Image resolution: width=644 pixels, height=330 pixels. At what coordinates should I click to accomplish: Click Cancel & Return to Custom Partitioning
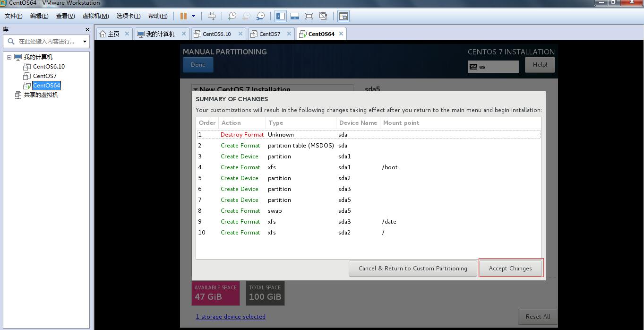coord(412,268)
